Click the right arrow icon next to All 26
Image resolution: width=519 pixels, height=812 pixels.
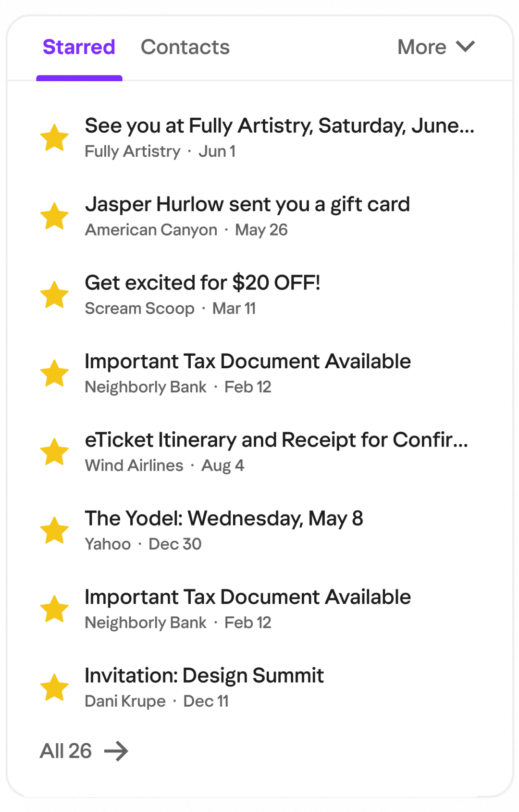[116, 751]
